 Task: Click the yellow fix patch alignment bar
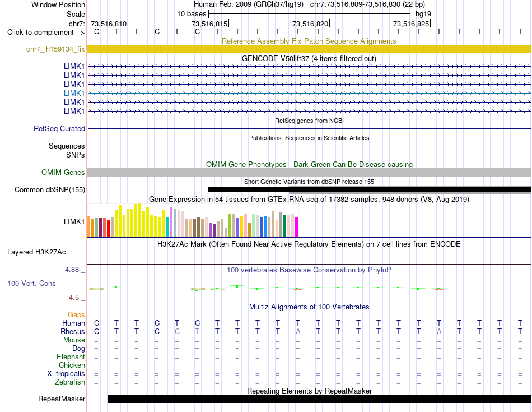tap(309, 49)
